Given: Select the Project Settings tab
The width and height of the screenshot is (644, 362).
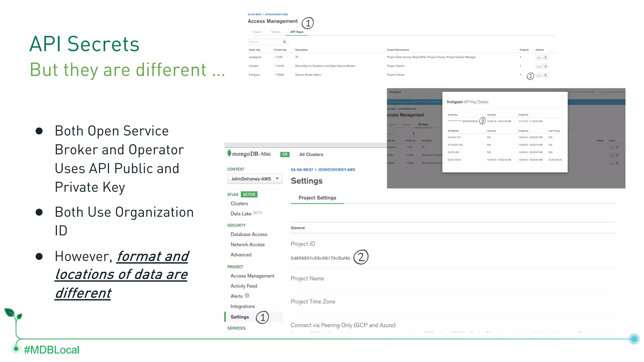Looking at the screenshot, I should click(317, 198).
